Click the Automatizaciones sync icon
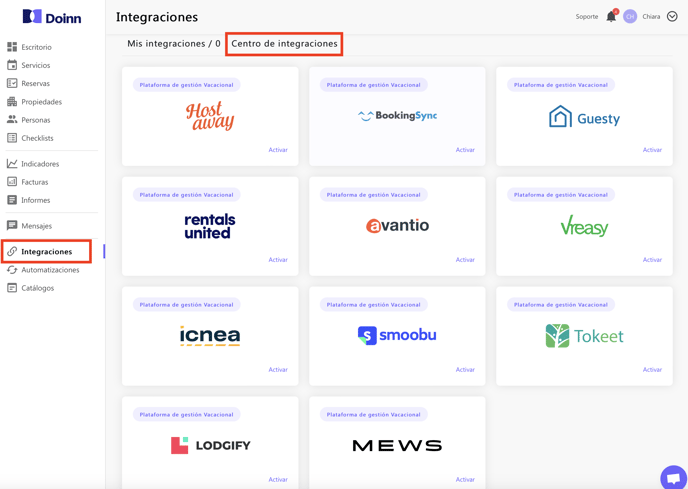 pos(12,270)
